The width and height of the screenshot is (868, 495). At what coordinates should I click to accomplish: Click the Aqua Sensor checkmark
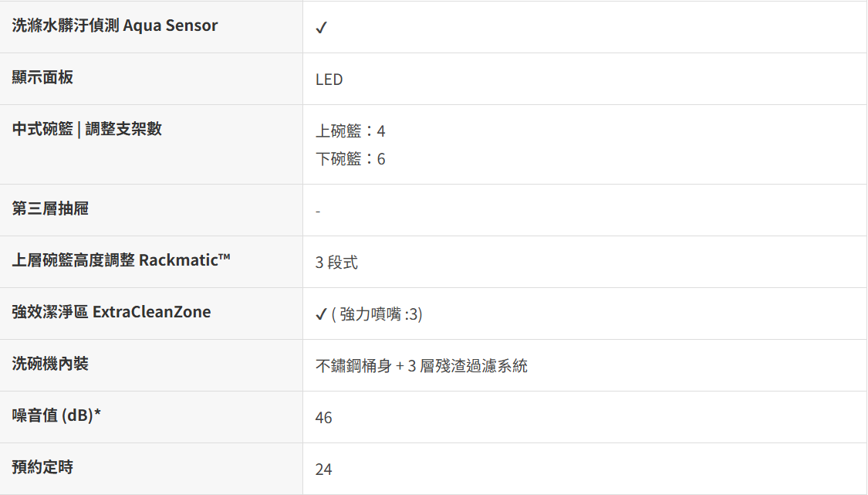(322, 28)
